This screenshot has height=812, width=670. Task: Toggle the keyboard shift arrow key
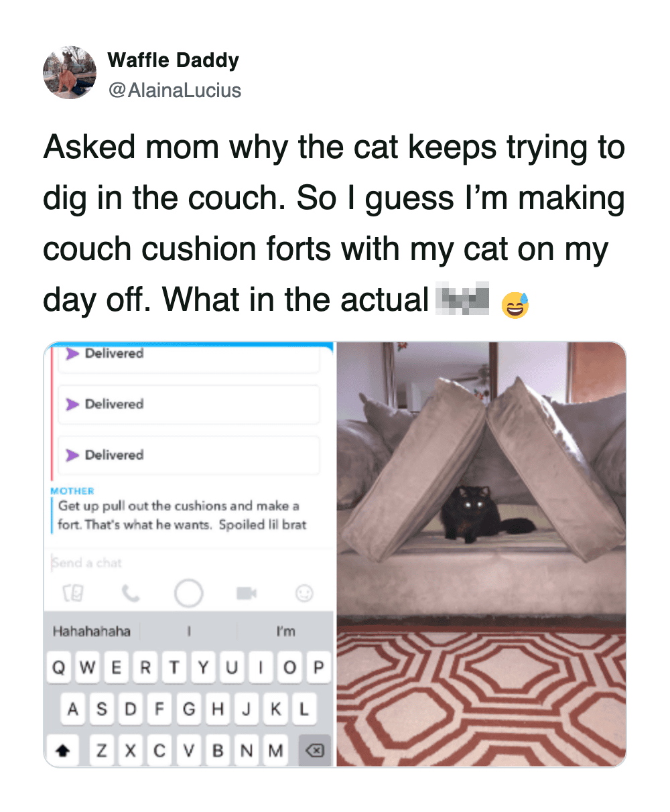(x=63, y=750)
